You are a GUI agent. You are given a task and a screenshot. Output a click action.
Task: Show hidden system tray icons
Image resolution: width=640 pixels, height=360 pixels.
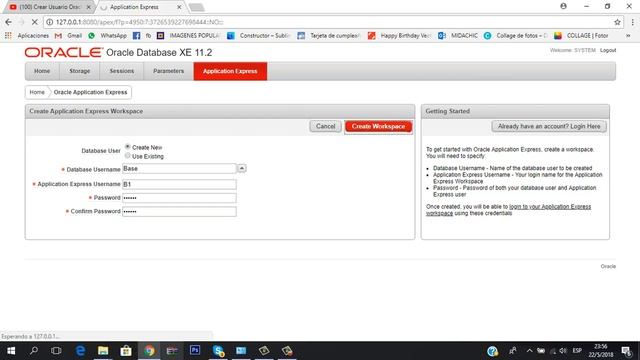[x=529, y=351]
